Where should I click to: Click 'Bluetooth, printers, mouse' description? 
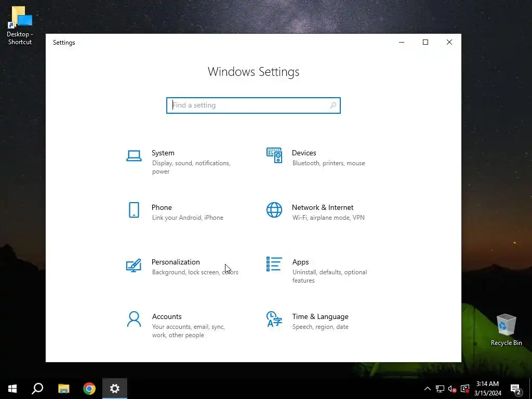[329, 163]
